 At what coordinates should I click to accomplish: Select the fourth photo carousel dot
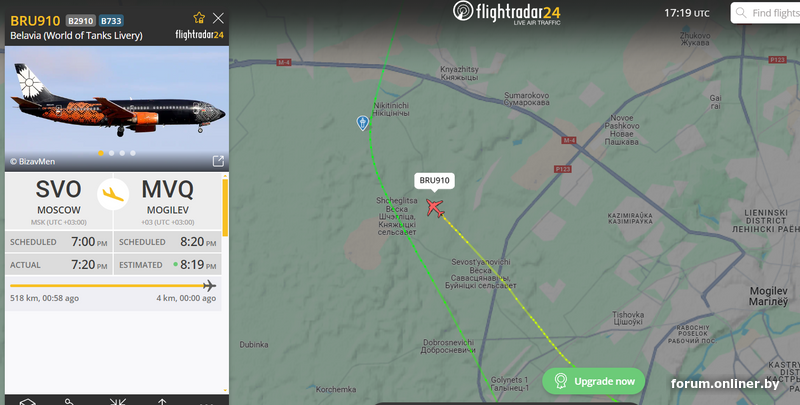133,153
